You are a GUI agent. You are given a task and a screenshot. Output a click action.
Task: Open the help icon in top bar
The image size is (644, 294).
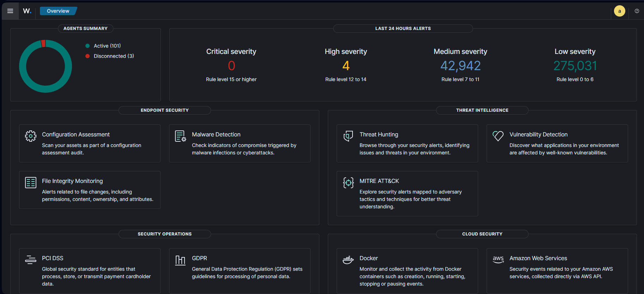(637, 11)
